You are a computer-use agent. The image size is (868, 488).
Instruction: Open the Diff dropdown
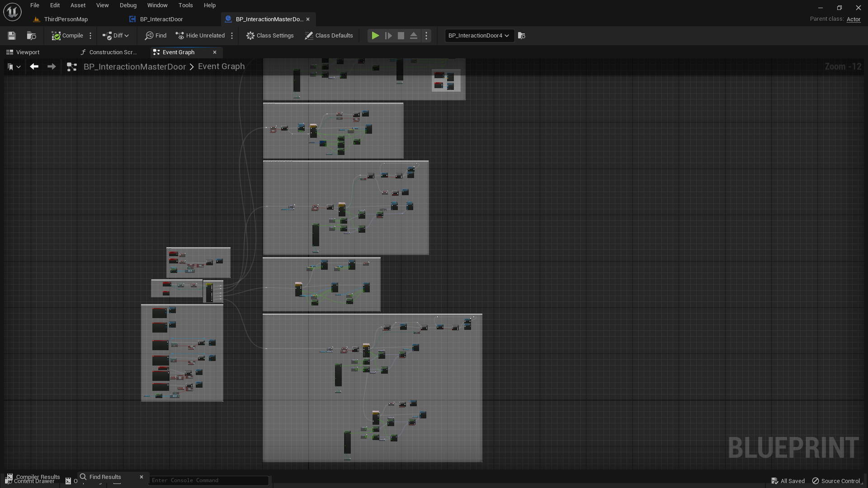[116, 35]
